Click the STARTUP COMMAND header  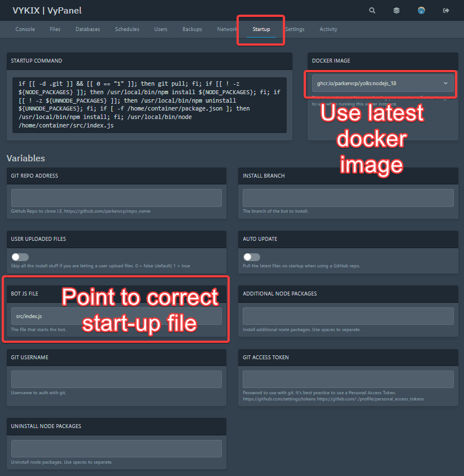tap(37, 61)
